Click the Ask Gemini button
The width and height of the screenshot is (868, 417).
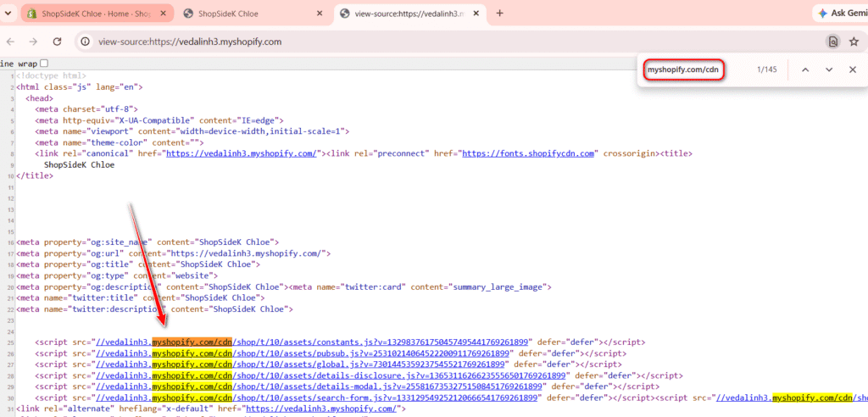840,14
